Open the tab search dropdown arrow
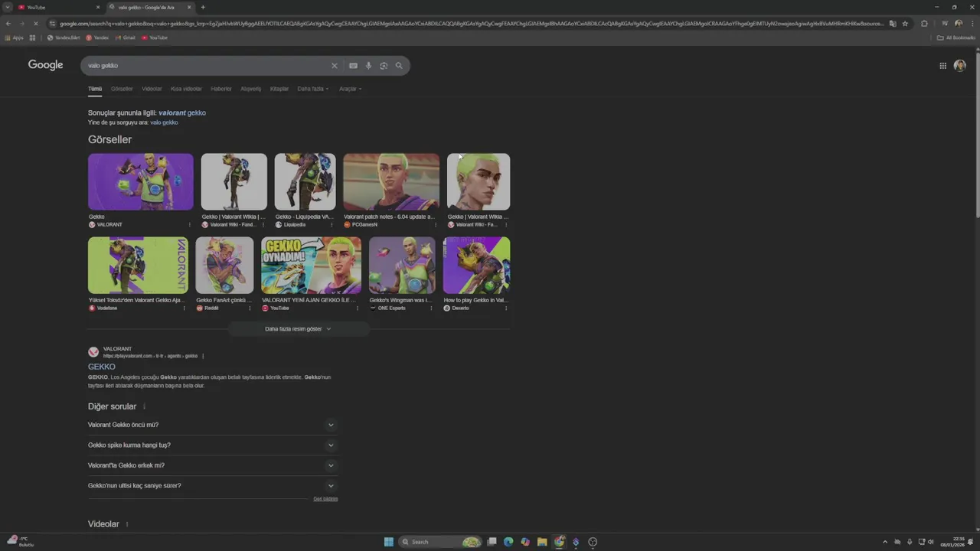980x551 pixels. pyautogui.click(x=7, y=8)
